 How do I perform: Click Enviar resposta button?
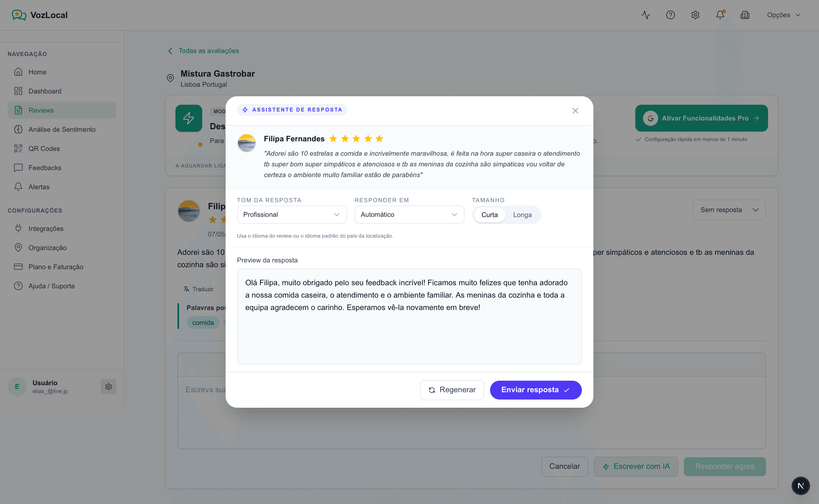click(x=535, y=390)
